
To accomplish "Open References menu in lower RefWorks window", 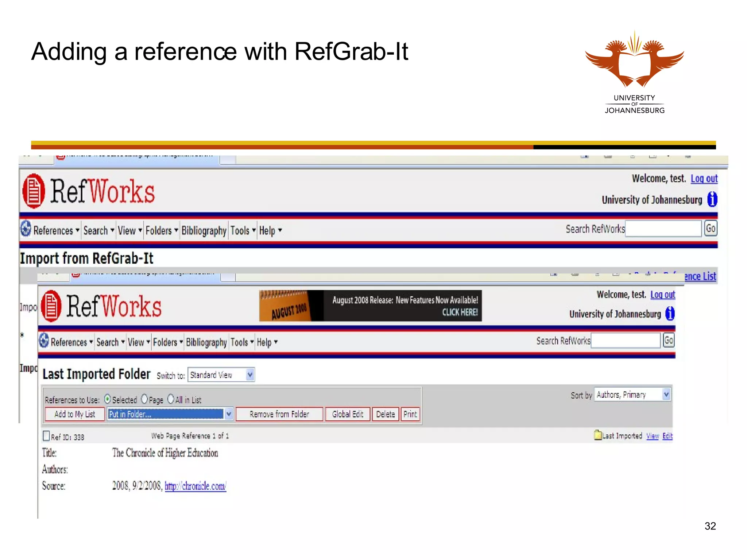I will pos(72,342).
